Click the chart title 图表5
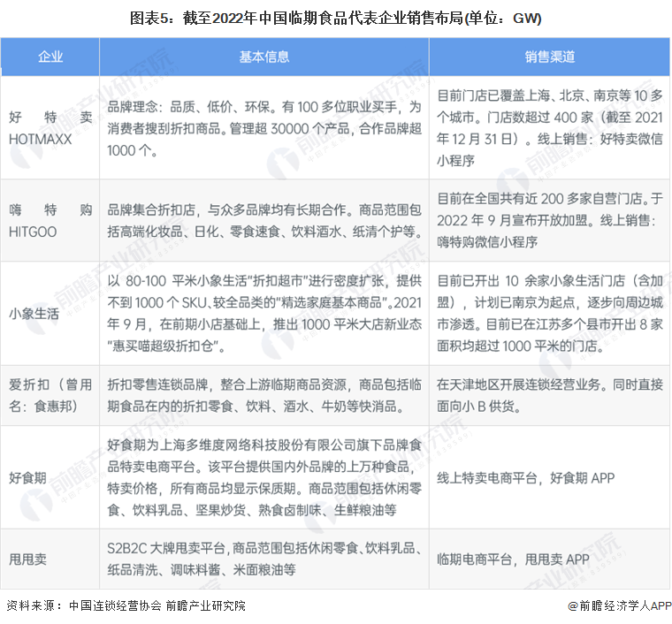Viewport: 672px width, 624px height. tap(336, 18)
